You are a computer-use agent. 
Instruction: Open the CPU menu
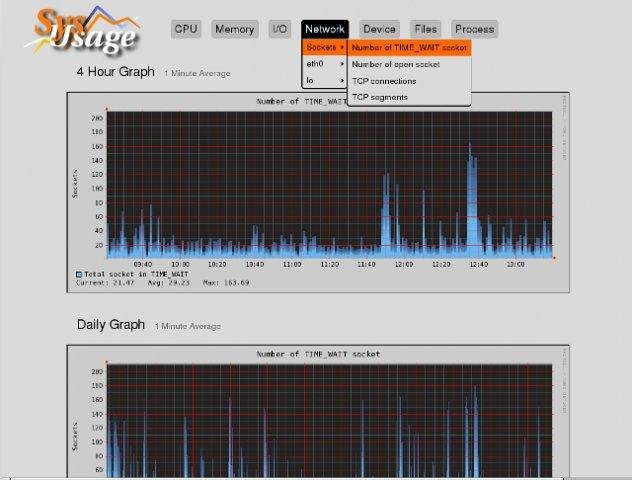coord(186,29)
